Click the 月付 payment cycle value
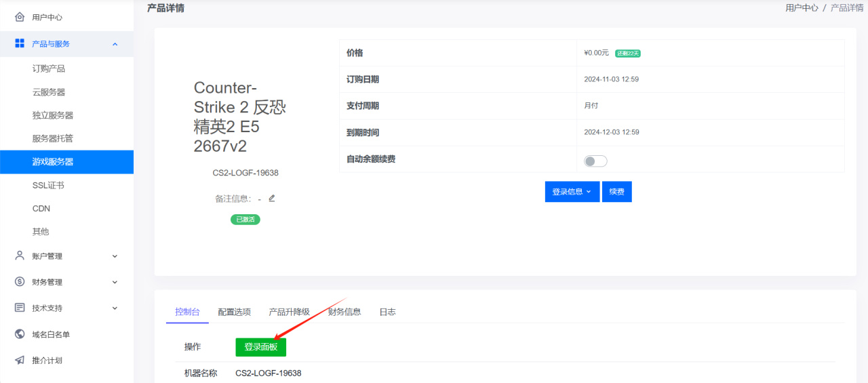 (x=591, y=106)
